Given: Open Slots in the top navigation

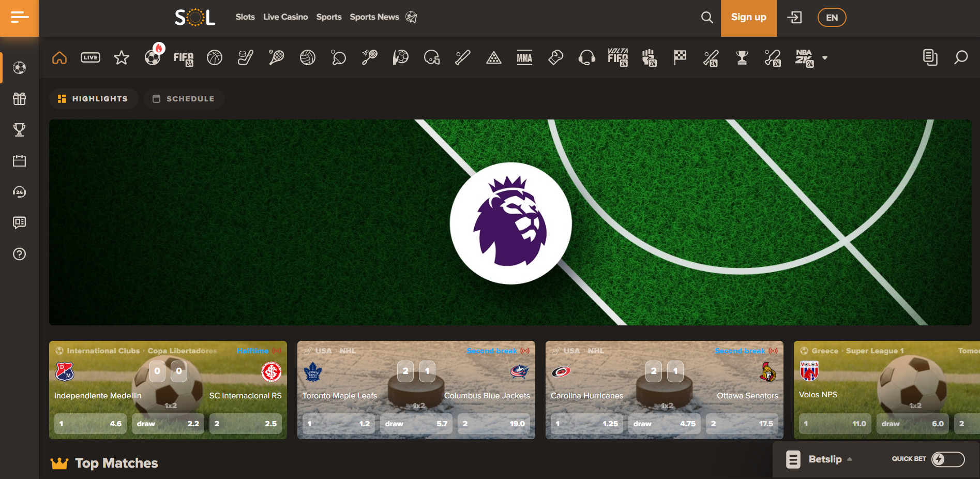Looking at the screenshot, I should 245,17.
